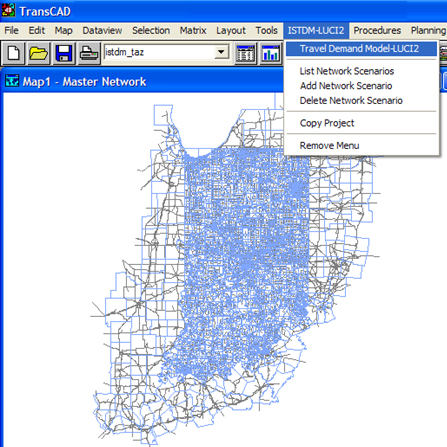Click the New File toolbar icon
Screen dimensions: 447x447
[13, 53]
